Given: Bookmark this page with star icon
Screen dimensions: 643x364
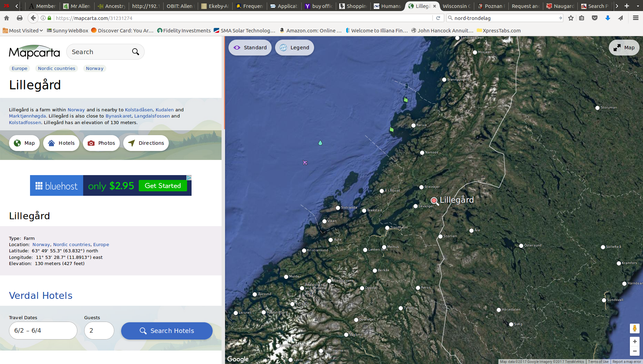Looking at the screenshot, I should [x=571, y=18].
